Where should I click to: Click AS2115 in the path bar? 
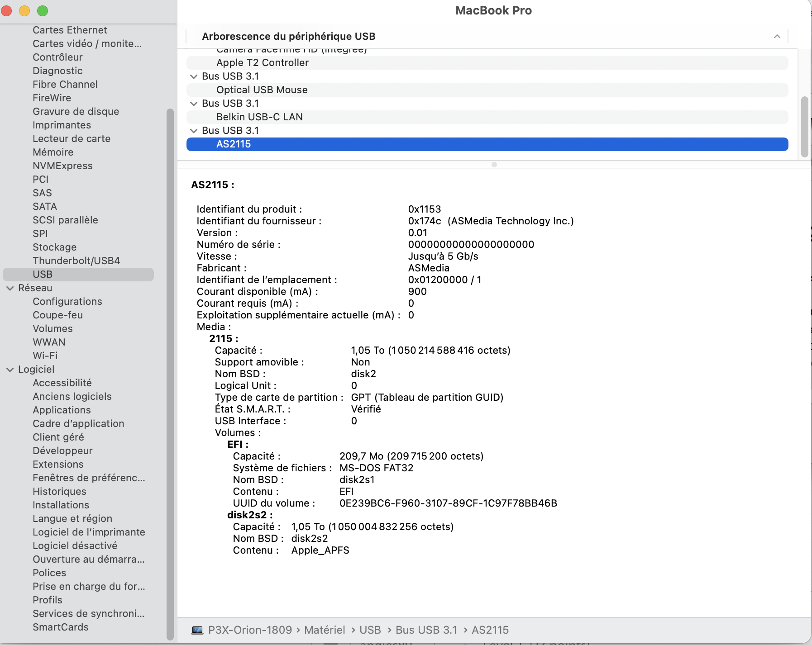490,630
